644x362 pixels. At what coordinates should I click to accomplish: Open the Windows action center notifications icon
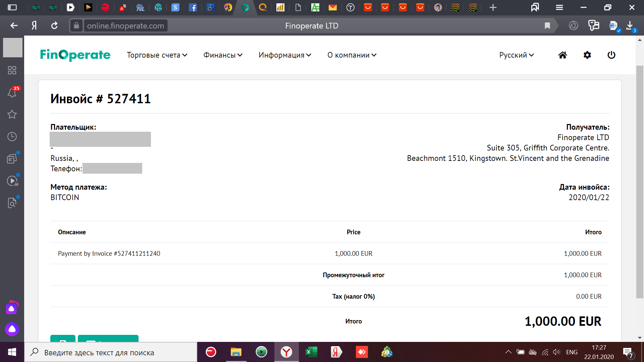point(628,352)
